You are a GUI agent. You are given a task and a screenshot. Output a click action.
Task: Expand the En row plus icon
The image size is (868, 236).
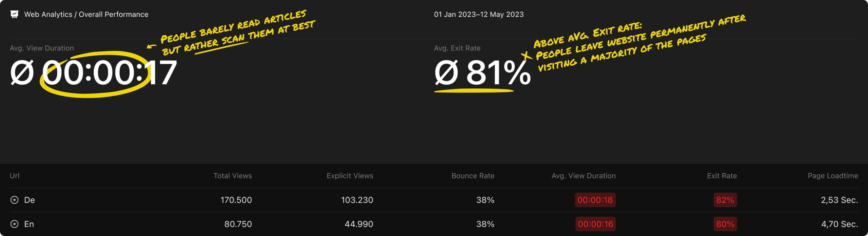pyautogui.click(x=15, y=224)
